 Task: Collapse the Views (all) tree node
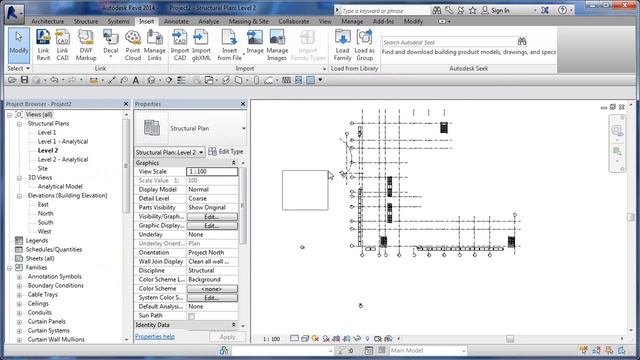(x=9, y=115)
